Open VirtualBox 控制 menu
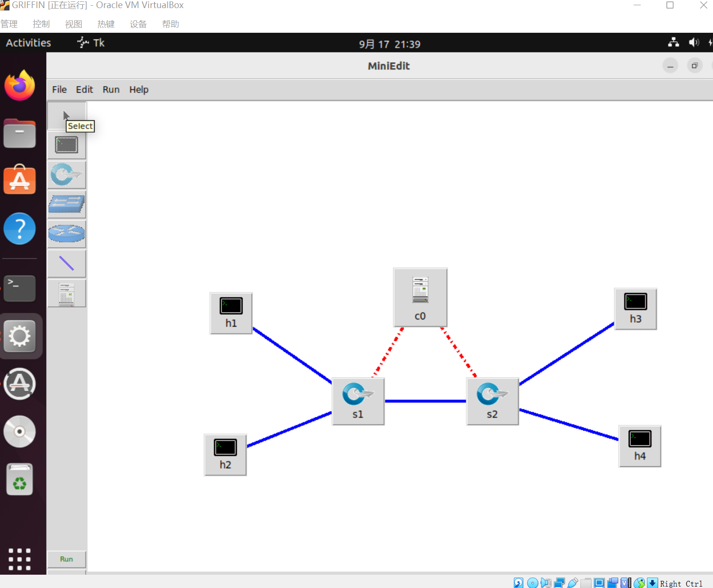 pyautogui.click(x=41, y=24)
